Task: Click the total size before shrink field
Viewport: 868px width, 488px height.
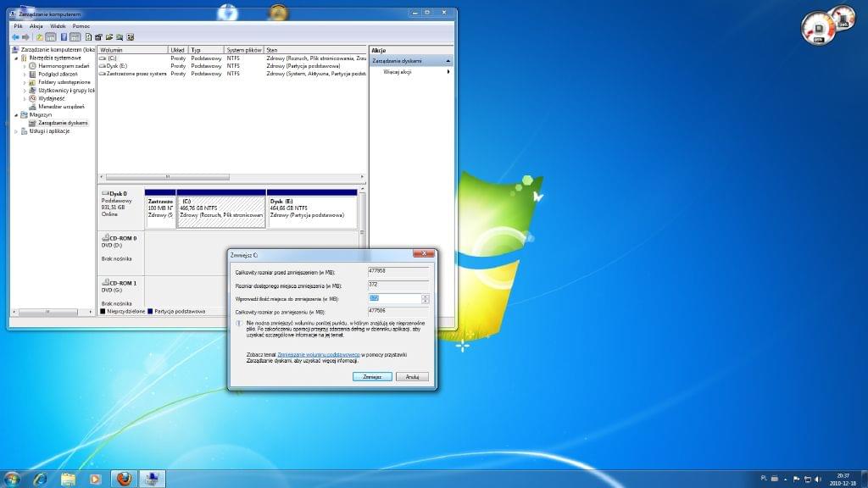Action: [398, 272]
